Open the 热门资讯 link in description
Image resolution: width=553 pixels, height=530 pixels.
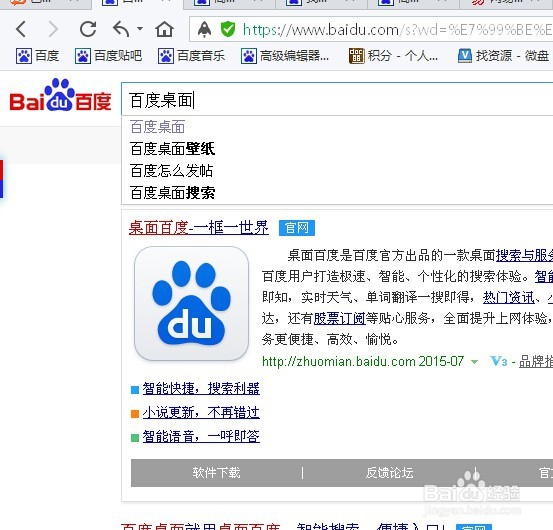coord(509,297)
